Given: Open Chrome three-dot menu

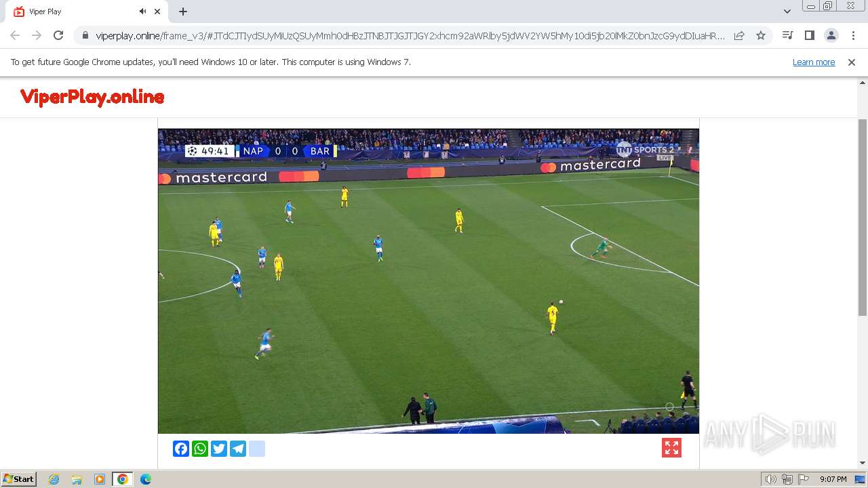Looking at the screenshot, I should 852,35.
